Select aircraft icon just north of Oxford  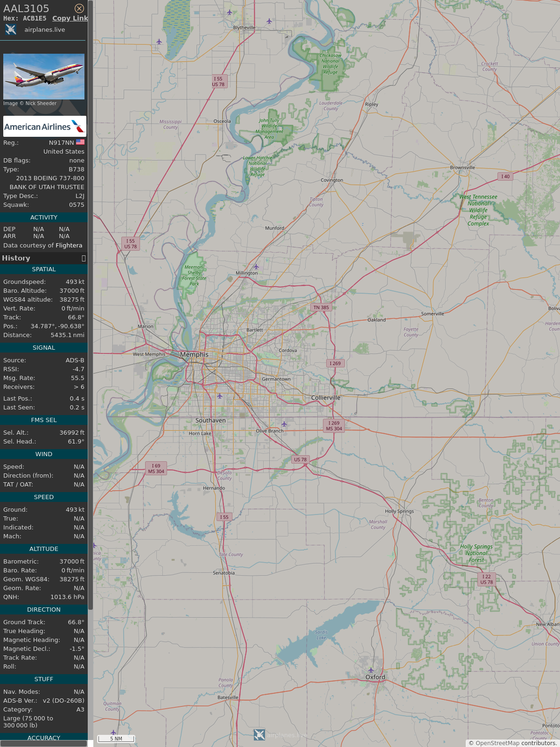pos(371,670)
